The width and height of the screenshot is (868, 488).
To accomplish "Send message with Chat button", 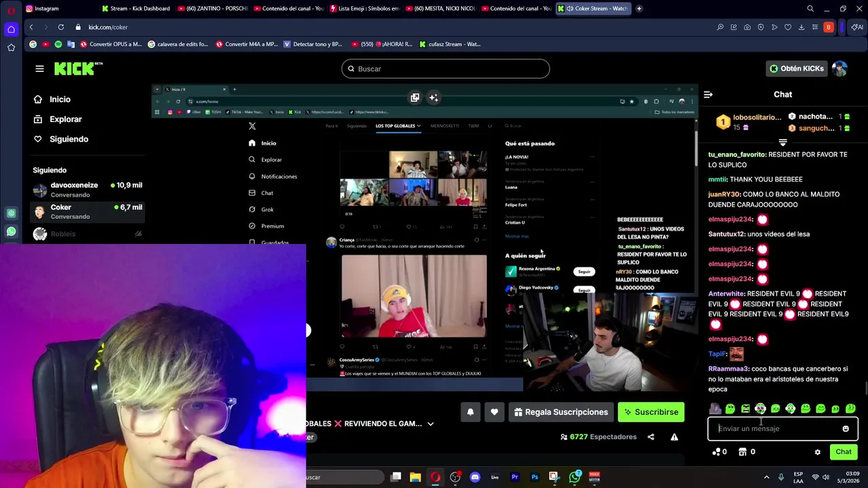I will tap(844, 452).
